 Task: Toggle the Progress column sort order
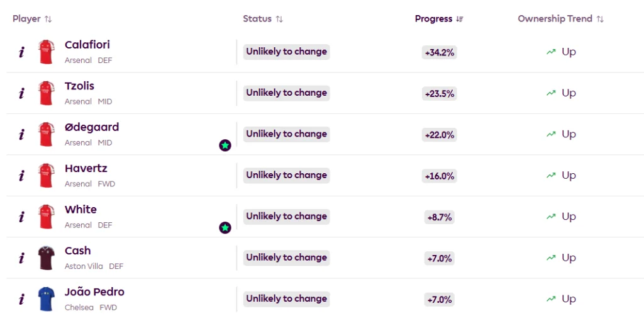click(x=439, y=19)
